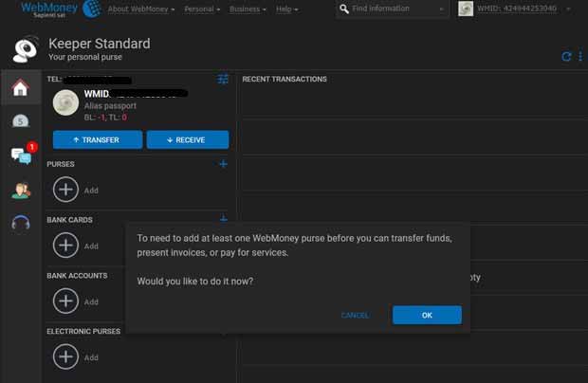The height and width of the screenshot is (383, 588).
Task: Click the Add label under ELECTRONIC PURSES
Action: coord(91,357)
